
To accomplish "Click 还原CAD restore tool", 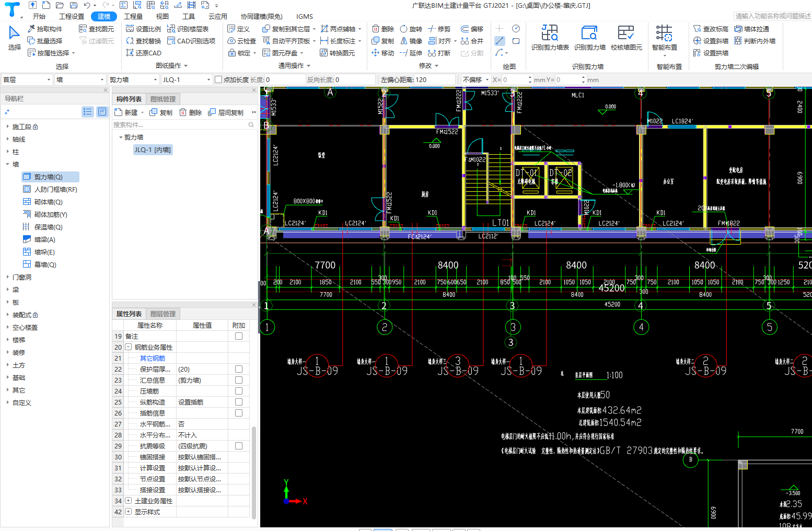I will point(144,53).
